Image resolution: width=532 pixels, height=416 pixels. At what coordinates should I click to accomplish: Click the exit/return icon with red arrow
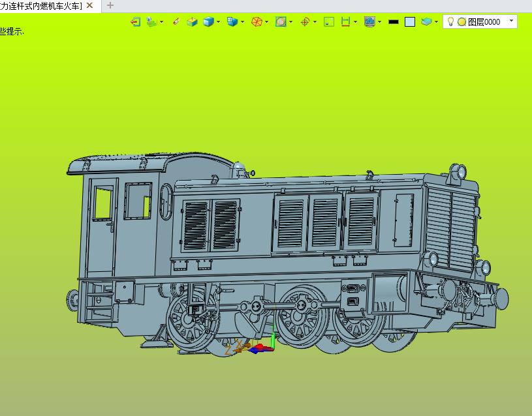(x=135, y=22)
